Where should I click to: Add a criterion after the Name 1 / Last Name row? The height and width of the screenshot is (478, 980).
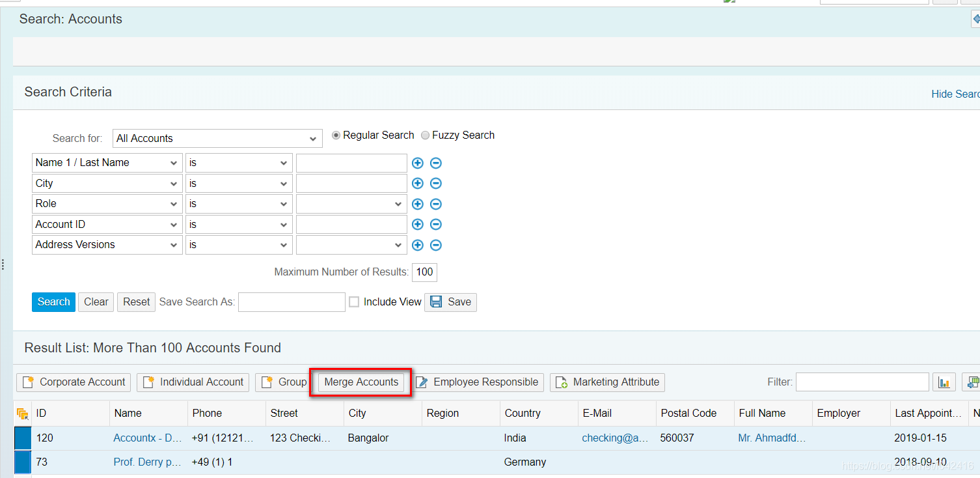tap(418, 163)
